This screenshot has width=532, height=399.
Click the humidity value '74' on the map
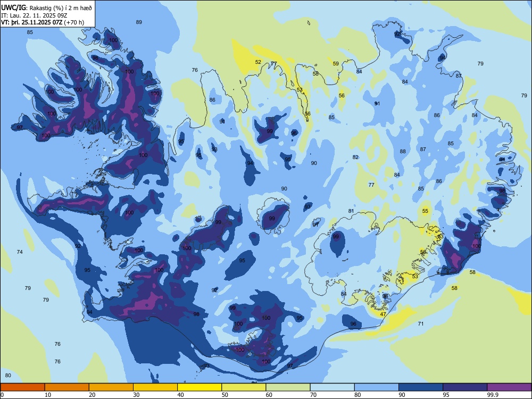point(20,252)
